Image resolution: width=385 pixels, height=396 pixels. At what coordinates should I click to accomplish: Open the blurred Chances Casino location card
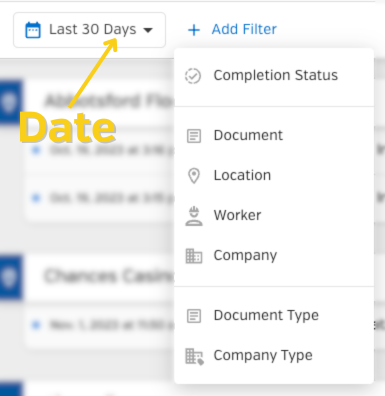[x=100, y=276]
